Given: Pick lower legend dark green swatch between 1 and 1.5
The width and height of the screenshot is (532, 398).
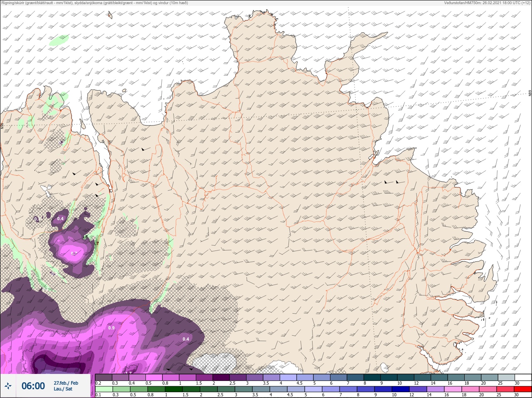Looking at the screenshot, I should tap(173, 389).
